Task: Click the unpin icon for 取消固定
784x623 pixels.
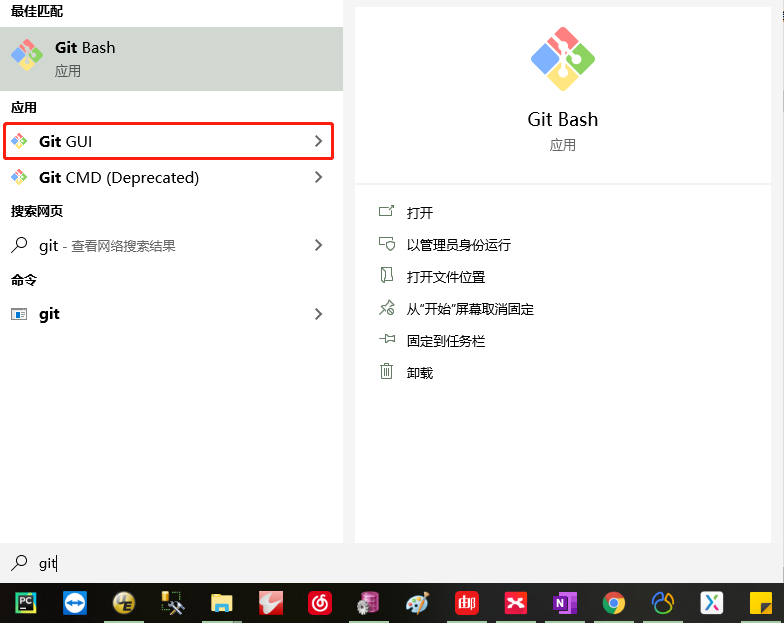Action: 386,308
